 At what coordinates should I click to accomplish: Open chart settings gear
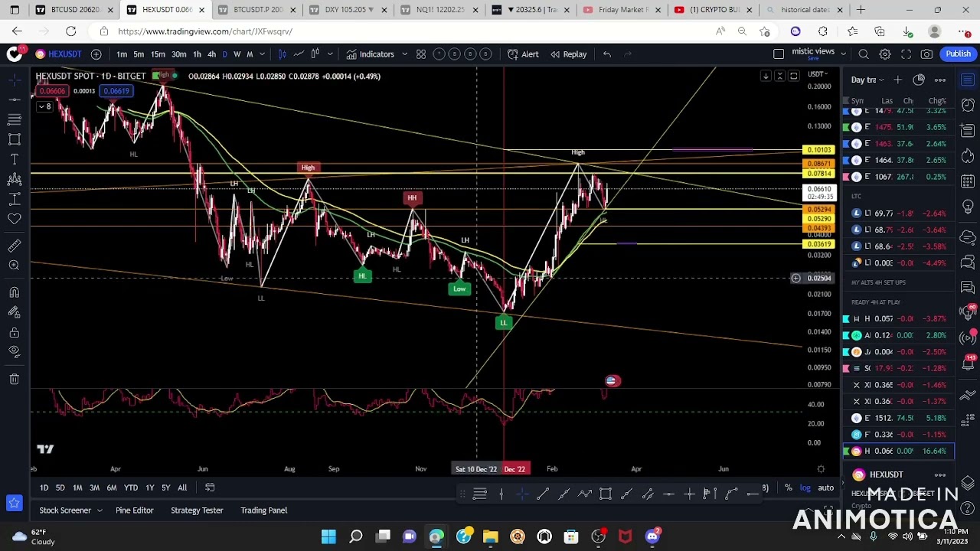click(885, 54)
